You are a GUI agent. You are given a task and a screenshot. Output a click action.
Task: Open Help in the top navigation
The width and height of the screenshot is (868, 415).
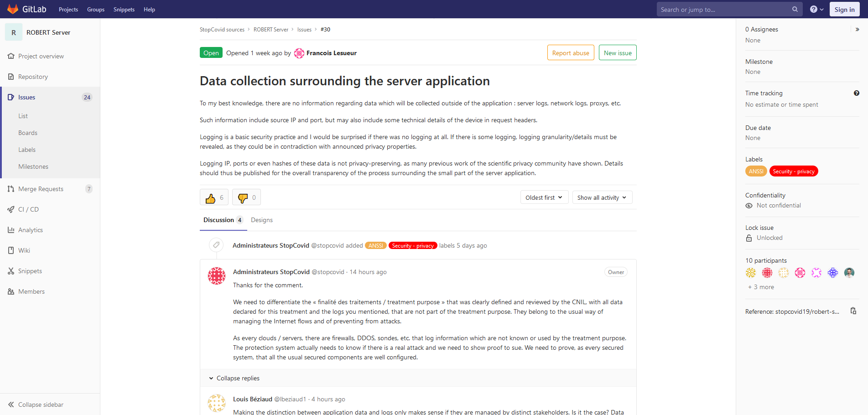pyautogui.click(x=149, y=9)
